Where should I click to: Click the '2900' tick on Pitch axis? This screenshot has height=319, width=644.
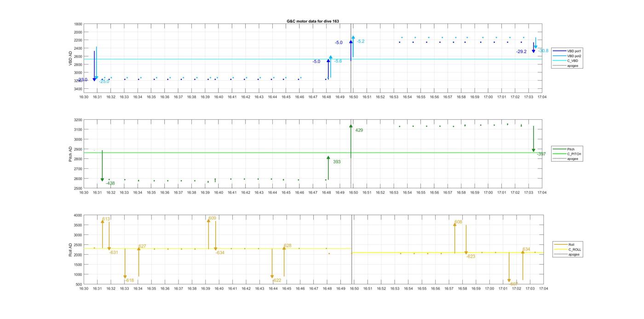(x=78, y=150)
